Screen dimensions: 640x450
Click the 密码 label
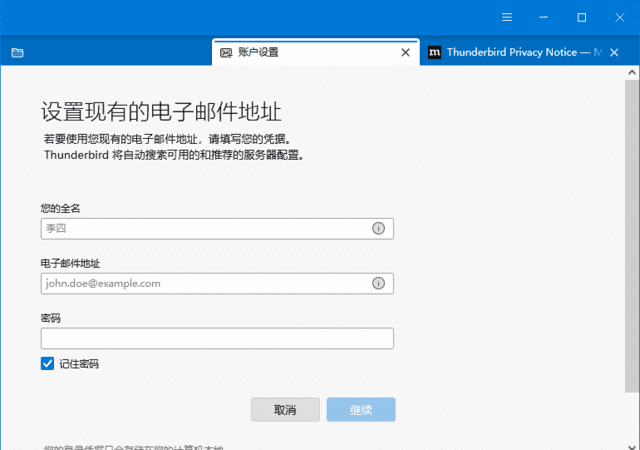[x=51, y=318]
